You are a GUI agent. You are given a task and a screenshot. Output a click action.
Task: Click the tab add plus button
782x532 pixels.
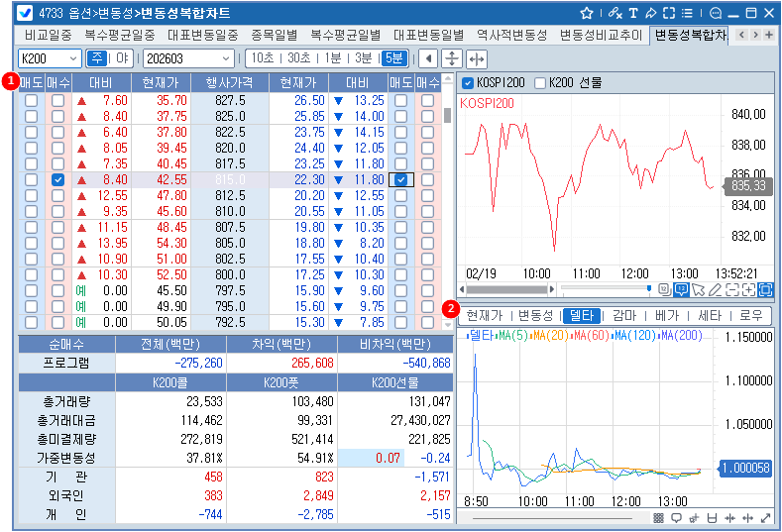[769, 36]
